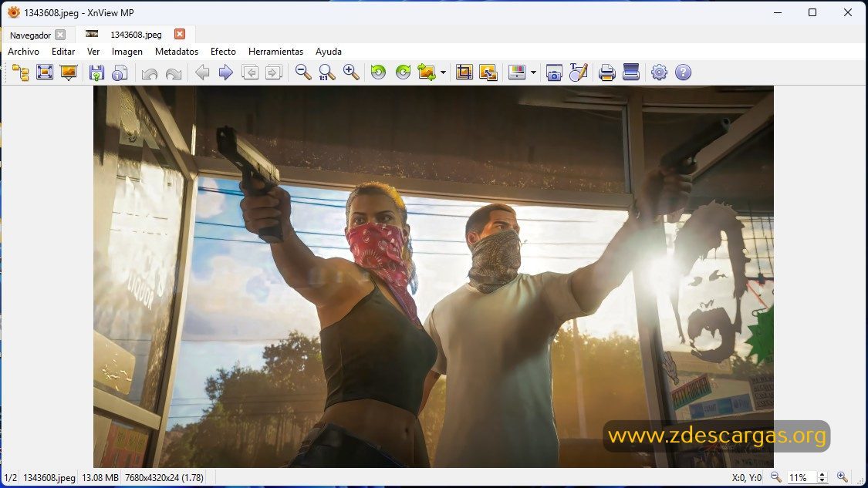The width and height of the screenshot is (868, 488).
Task: Open the Editar menu
Action: point(63,52)
